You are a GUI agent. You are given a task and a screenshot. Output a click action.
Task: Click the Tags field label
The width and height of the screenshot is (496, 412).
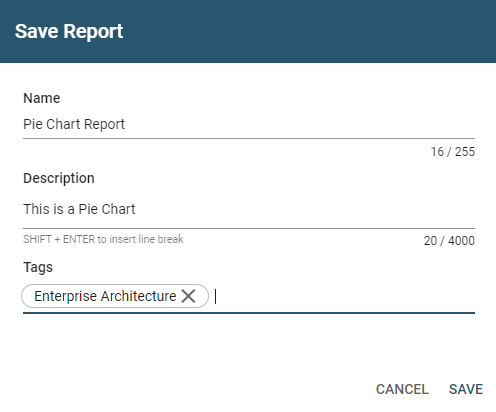point(38,267)
